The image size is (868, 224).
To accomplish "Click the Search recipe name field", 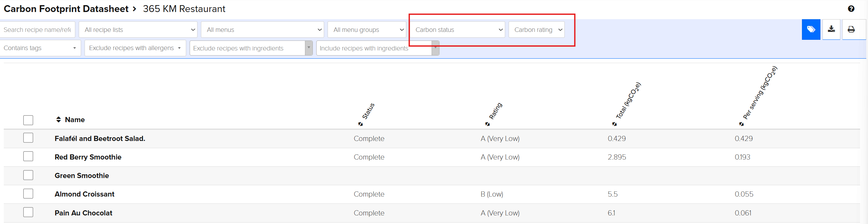I will coord(37,30).
